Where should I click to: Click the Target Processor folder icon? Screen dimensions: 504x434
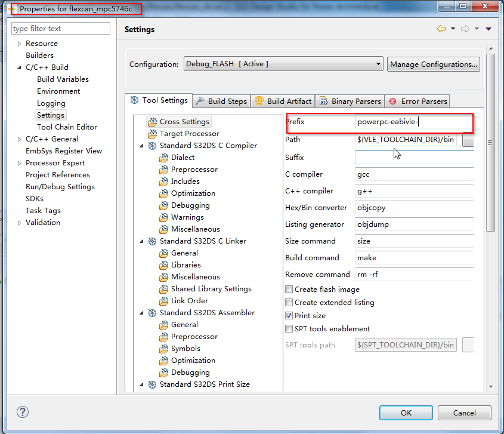tap(152, 134)
